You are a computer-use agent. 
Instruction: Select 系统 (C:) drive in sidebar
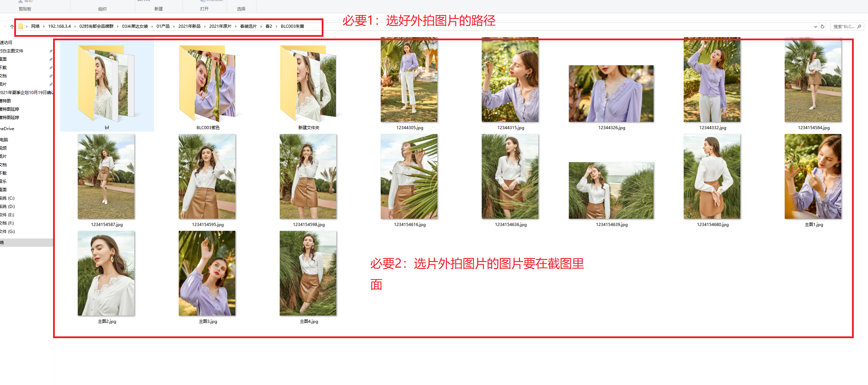click(8, 198)
